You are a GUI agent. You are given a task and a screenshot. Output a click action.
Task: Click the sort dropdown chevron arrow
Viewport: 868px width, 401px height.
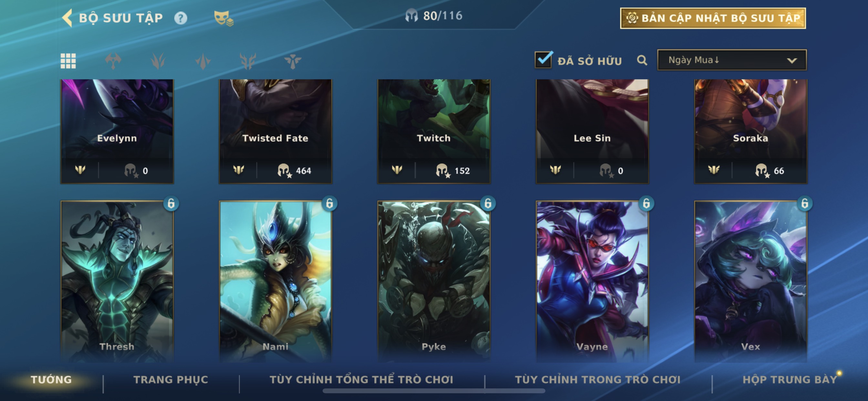[x=792, y=61]
